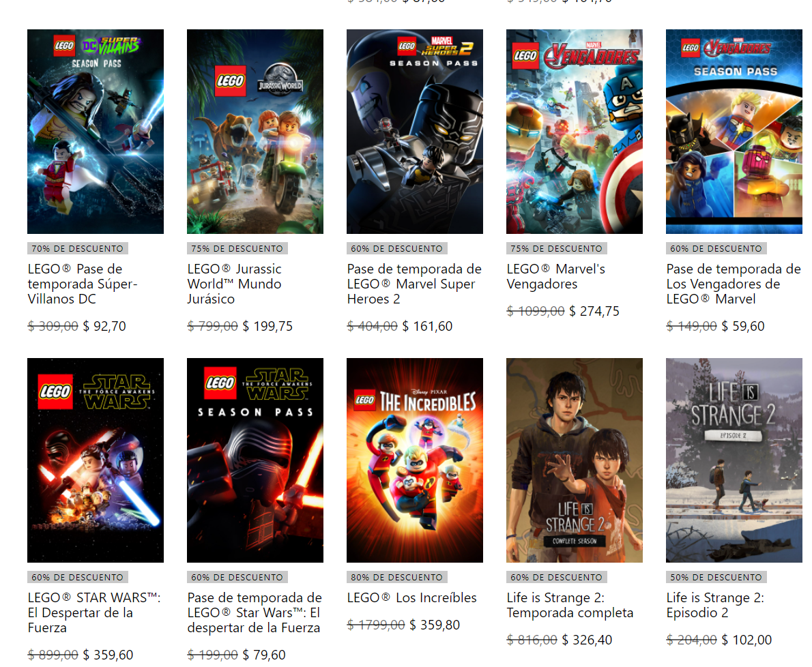The image size is (812, 667).
Task: Click title Life is Strange 2: Episodio 2
Action: pyautogui.click(x=715, y=605)
